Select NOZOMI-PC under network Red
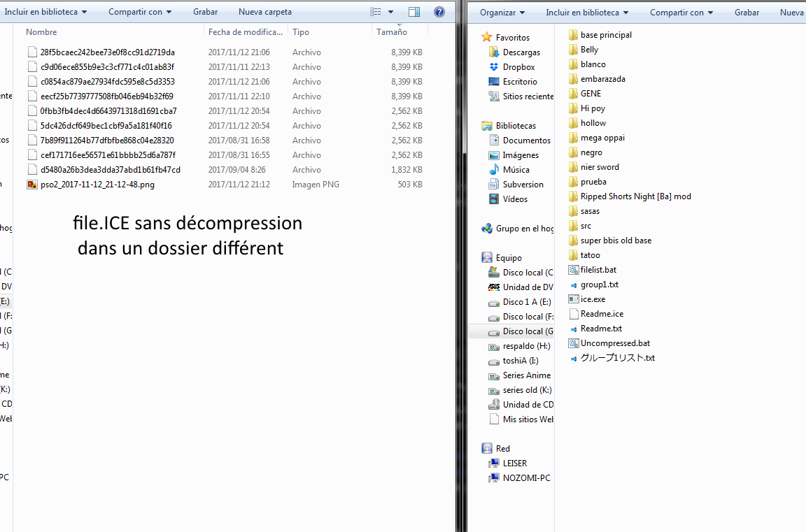Screen dimensions: 806x532 click(526, 478)
